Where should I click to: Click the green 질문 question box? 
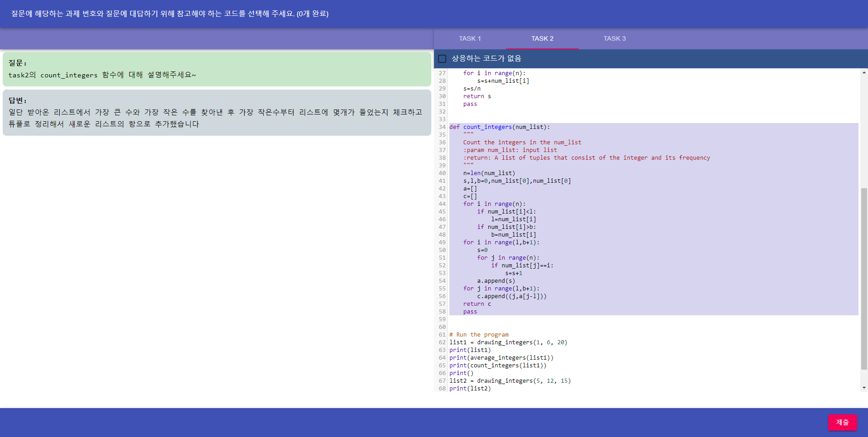(x=217, y=69)
